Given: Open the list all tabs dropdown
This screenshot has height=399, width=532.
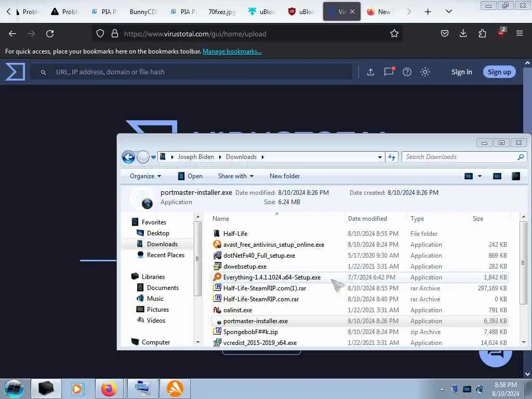Looking at the screenshot, I should [x=448, y=11].
